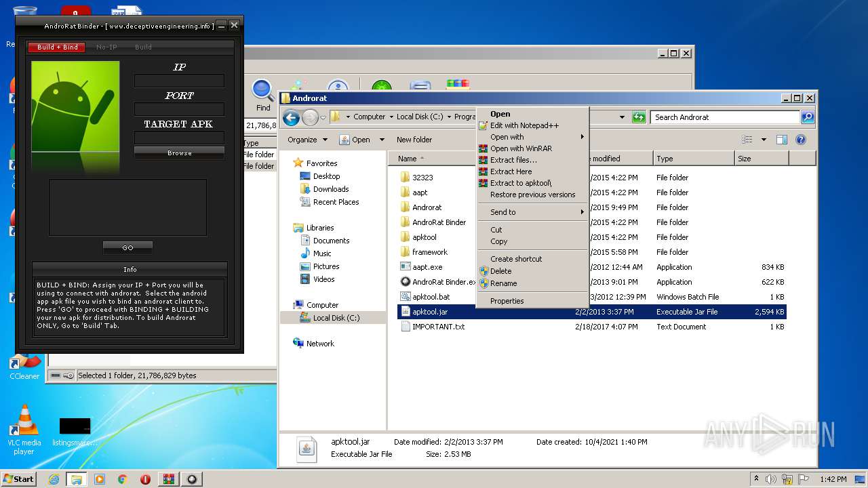Click the PORT input field
868x488 pixels.
pos(179,109)
